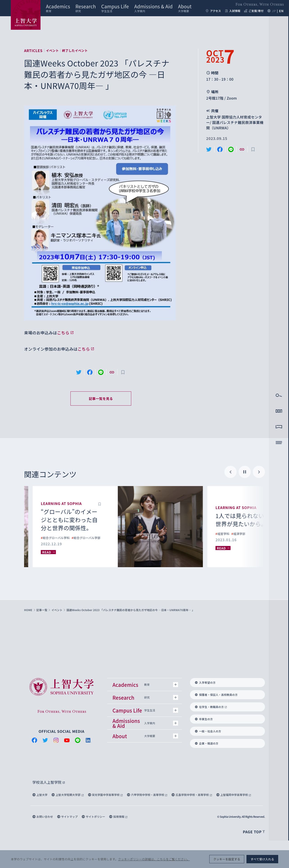Open footer LINE social icon
Image resolution: width=289 pixels, height=868 pixels.
click(x=78, y=740)
